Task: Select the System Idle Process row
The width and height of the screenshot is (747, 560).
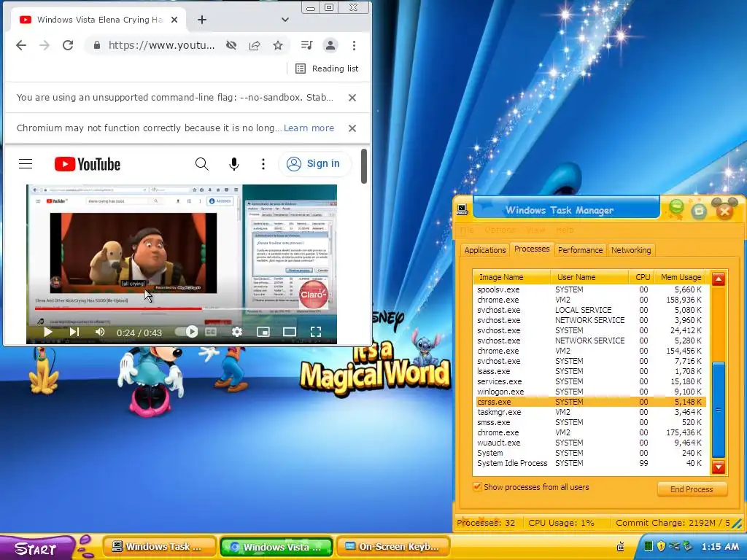Action: [x=590, y=463]
